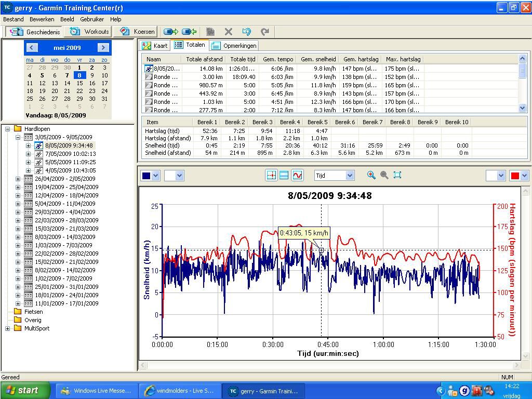Screen dimensions: 532x399
Task: Click the Bereik 1 column header
Action: click(x=207, y=122)
